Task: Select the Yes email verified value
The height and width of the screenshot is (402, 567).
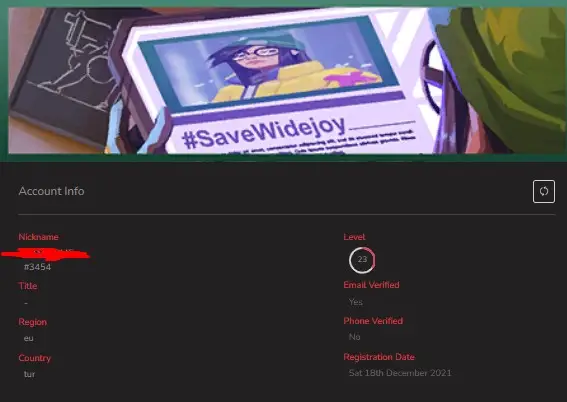Action: coord(356,302)
